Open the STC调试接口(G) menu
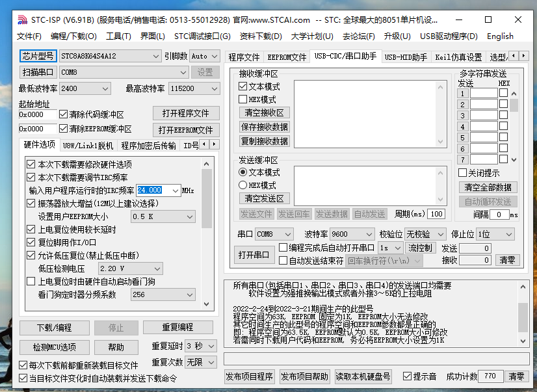Screen dimensions: 537x392 (x=202, y=36)
